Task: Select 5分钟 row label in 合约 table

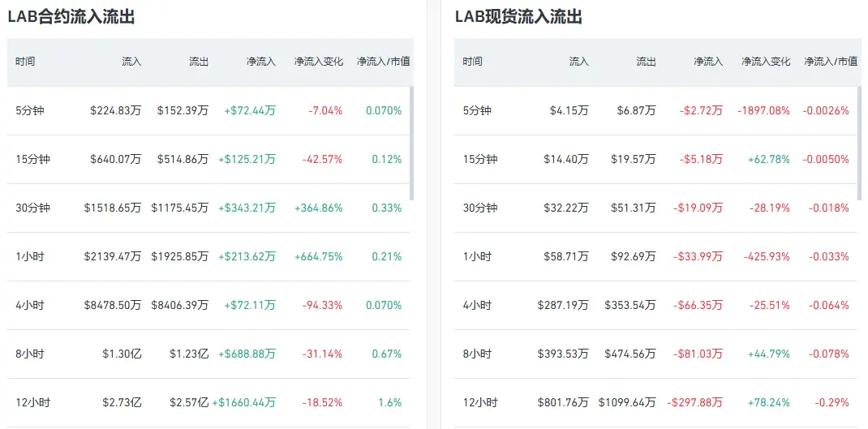Action: click(30, 111)
